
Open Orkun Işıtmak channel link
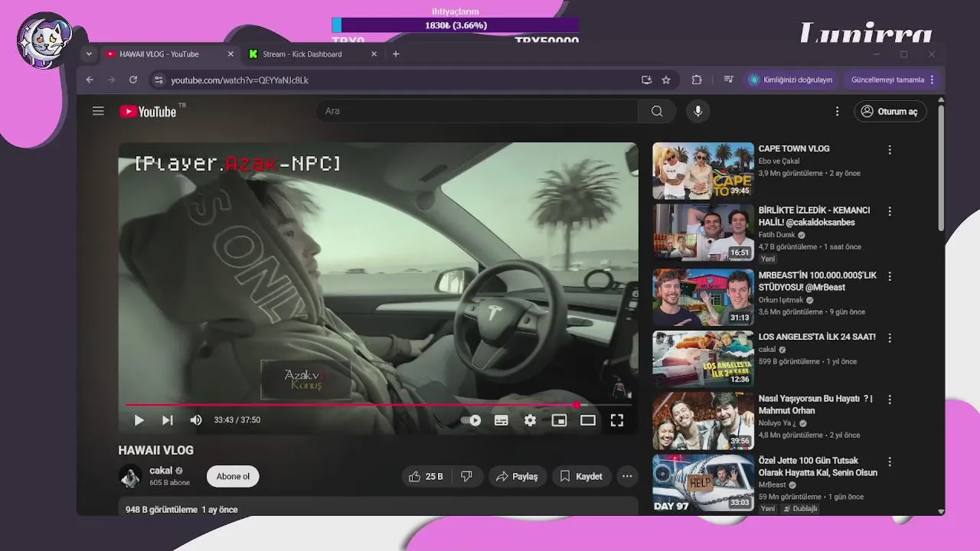(781, 300)
